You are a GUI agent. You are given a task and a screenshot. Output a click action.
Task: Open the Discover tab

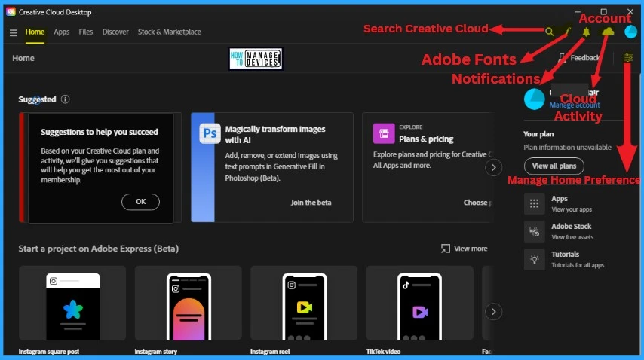tap(115, 32)
